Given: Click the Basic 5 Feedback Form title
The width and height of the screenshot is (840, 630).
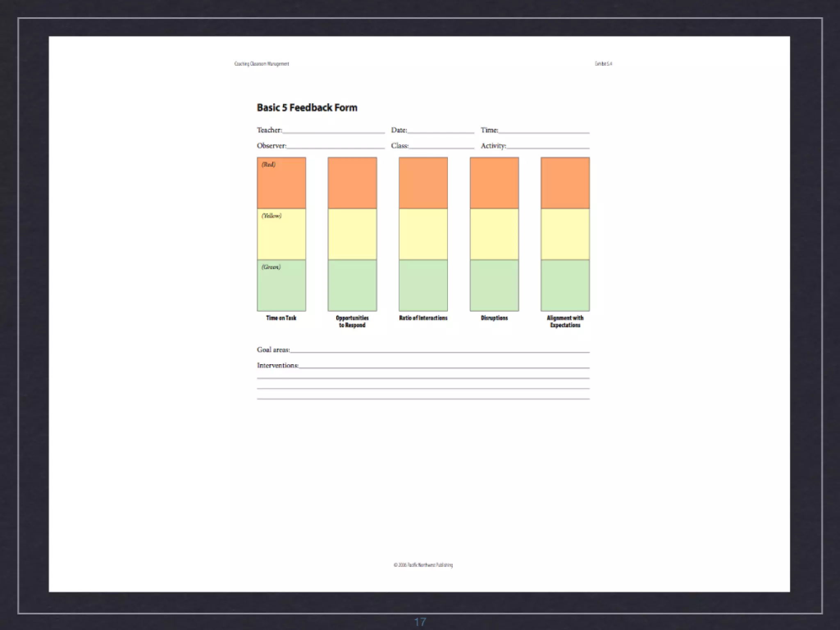Looking at the screenshot, I should point(307,107).
